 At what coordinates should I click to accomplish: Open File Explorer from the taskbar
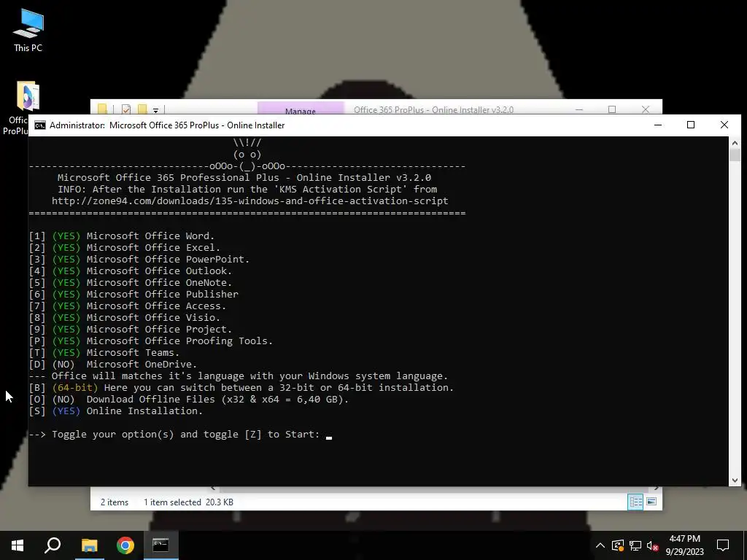coord(89,545)
